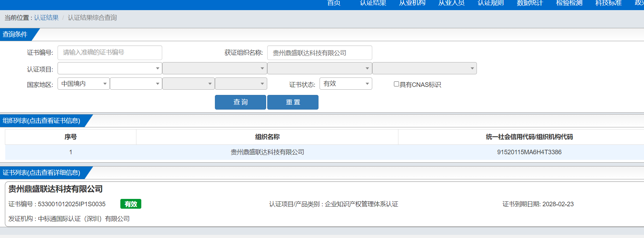Click the 证书列表(点击查看详细信息) section header
Screen dimensions: 644x238
pyautogui.click(x=42, y=173)
